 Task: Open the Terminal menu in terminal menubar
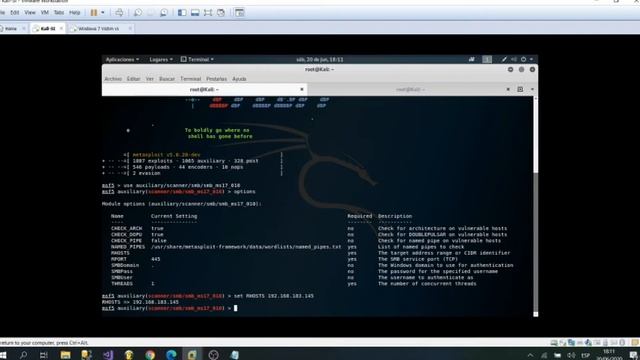coord(191,79)
